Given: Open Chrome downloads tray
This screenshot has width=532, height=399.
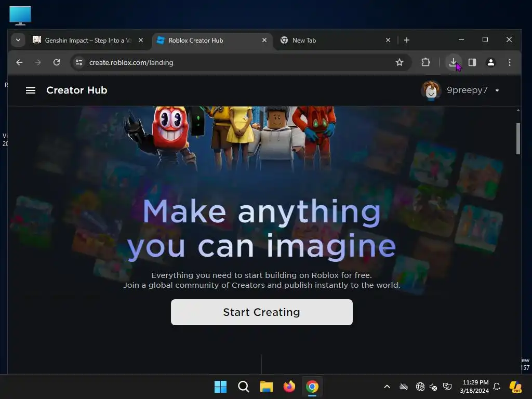Looking at the screenshot, I should (453, 62).
